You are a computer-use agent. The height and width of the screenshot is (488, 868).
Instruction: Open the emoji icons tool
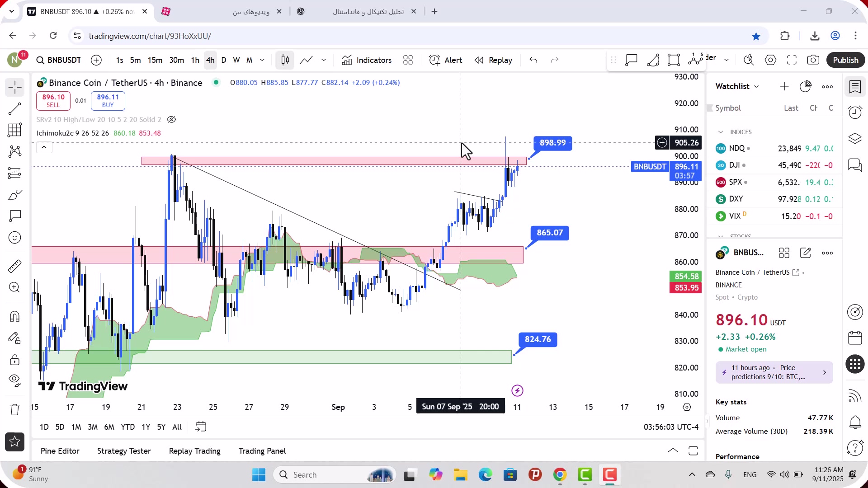[14, 238]
